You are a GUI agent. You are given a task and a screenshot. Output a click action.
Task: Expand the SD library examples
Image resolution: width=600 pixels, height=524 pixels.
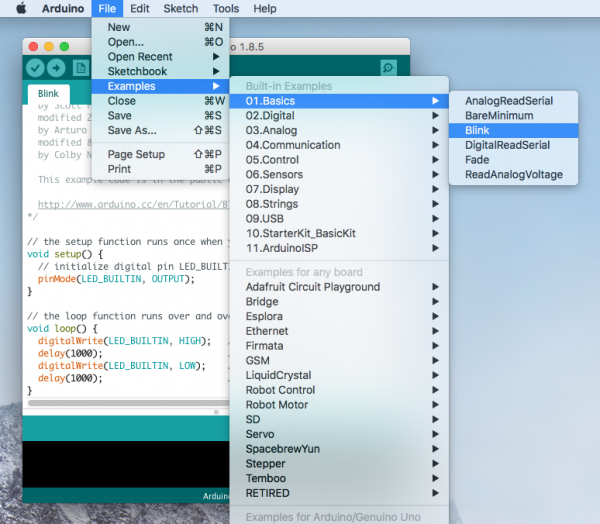click(339, 420)
